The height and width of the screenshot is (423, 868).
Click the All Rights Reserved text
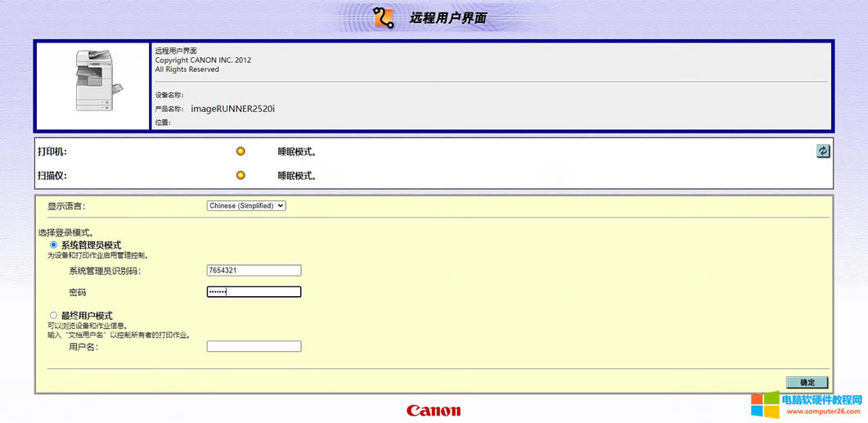tap(187, 70)
